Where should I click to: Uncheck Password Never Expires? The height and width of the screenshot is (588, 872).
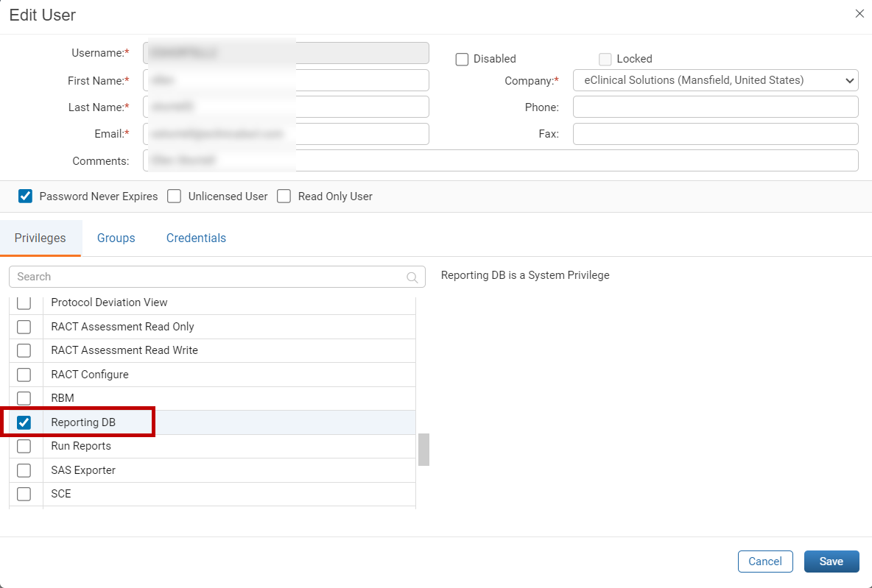[25, 196]
